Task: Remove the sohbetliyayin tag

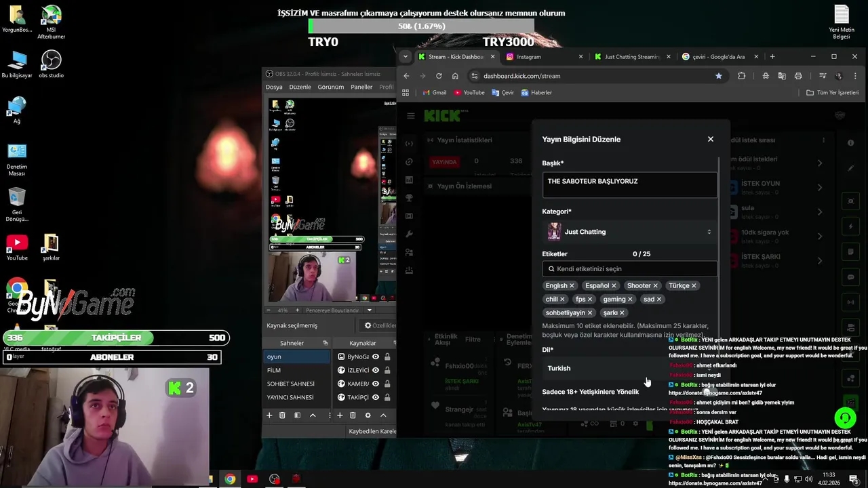Action: click(590, 313)
